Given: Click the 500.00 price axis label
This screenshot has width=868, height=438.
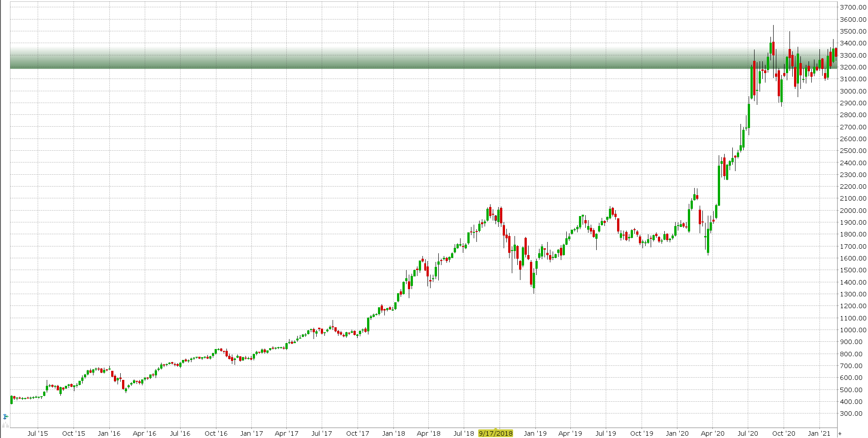Looking at the screenshot, I should [x=851, y=390].
